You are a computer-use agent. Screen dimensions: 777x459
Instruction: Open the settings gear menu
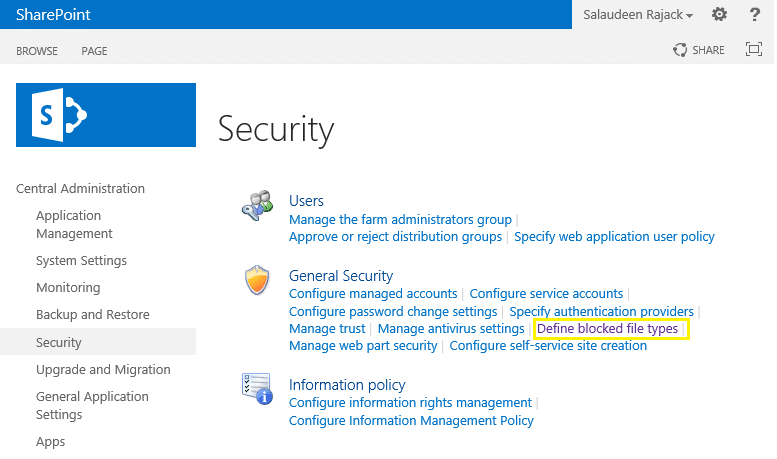tap(719, 15)
